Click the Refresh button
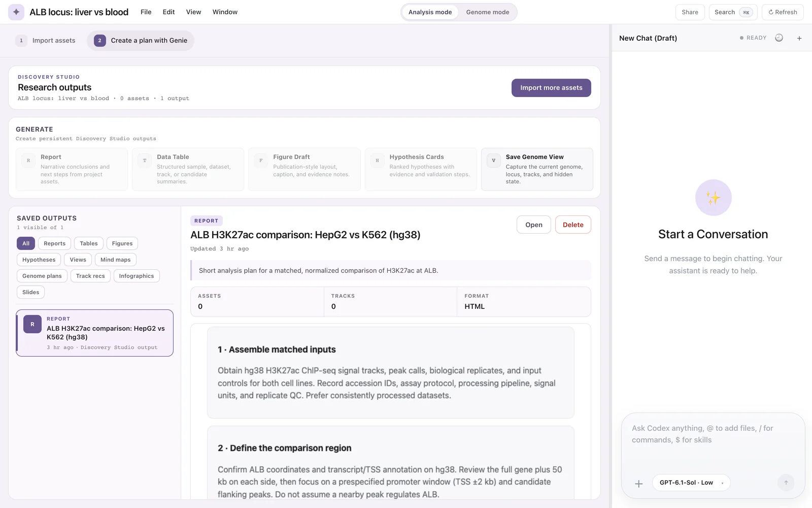This screenshot has width=812, height=508. (783, 12)
